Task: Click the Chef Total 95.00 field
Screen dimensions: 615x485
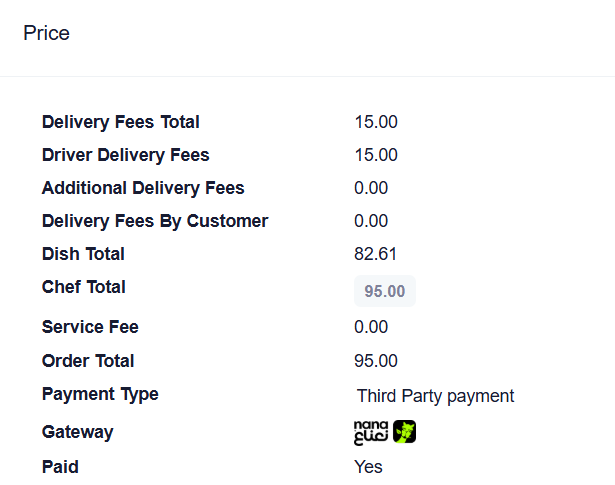Action: [385, 291]
